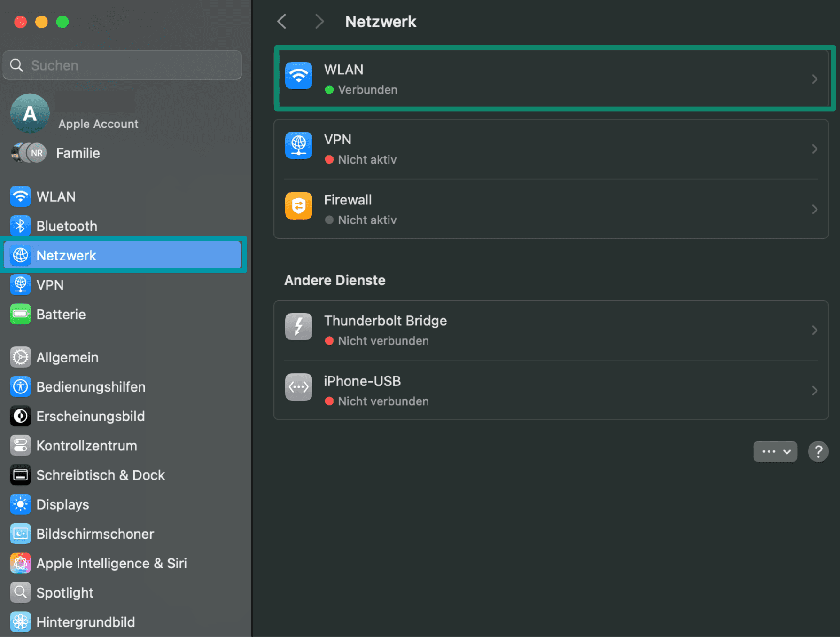Open help via the question mark button

[818, 451]
